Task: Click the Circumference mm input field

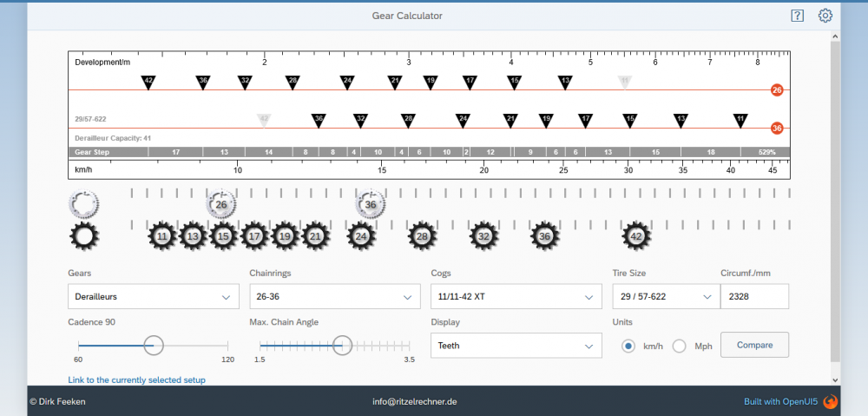Action: point(753,296)
